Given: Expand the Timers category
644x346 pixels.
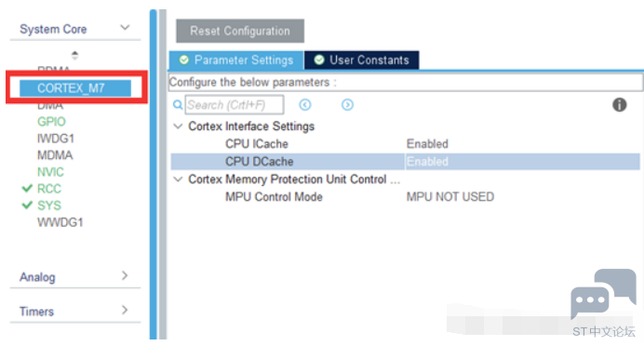Looking at the screenshot, I should tap(125, 311).
